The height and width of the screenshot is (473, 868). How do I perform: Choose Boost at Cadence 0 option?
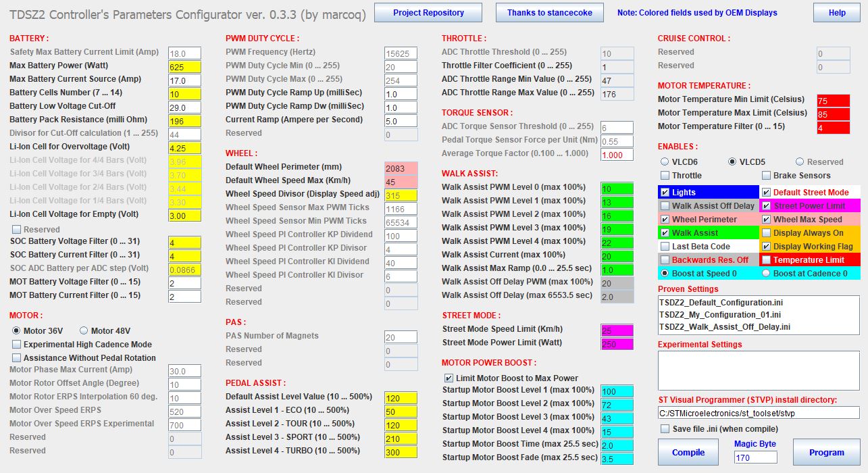tap(766, 273)
